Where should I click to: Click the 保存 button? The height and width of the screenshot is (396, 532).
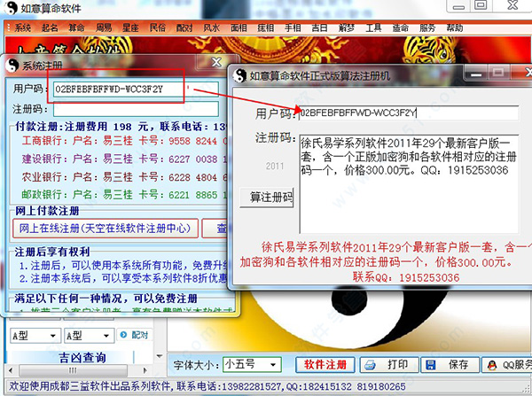[450, 365]
